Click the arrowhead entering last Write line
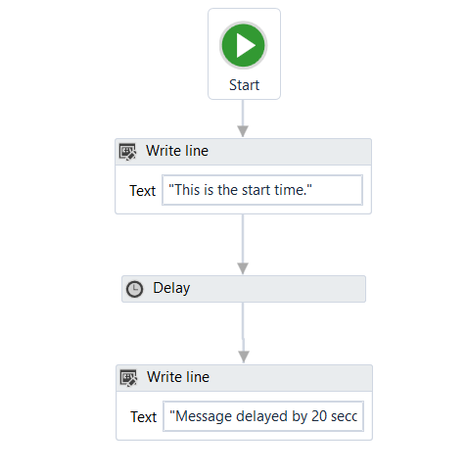Image resolution: width=467 pixels, height=476 pixels. [244, 357]
